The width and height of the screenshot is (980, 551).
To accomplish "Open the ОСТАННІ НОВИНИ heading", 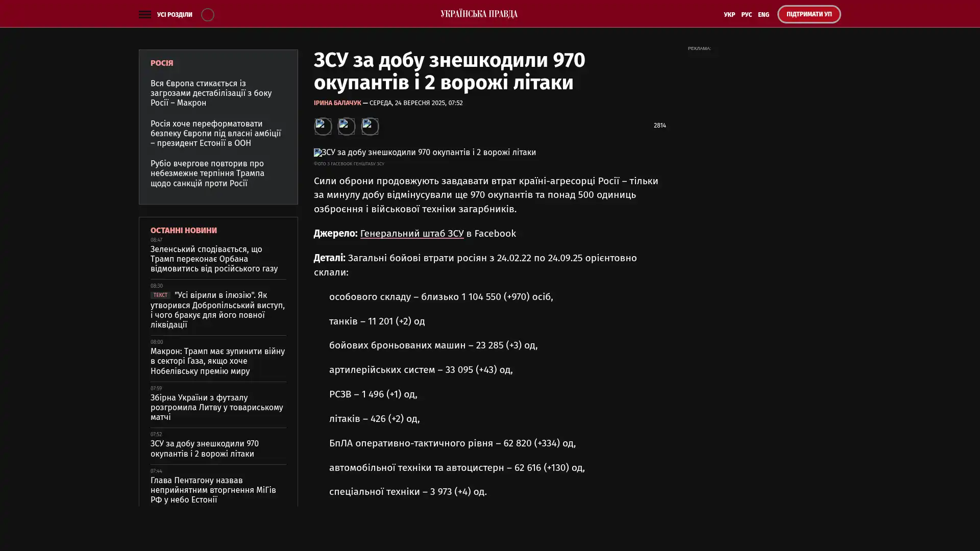I will tap(183, 231).
